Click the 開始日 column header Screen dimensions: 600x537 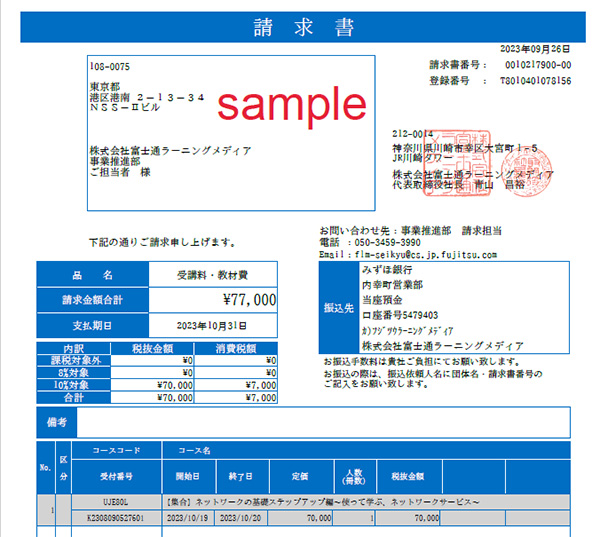click(189, 477)
